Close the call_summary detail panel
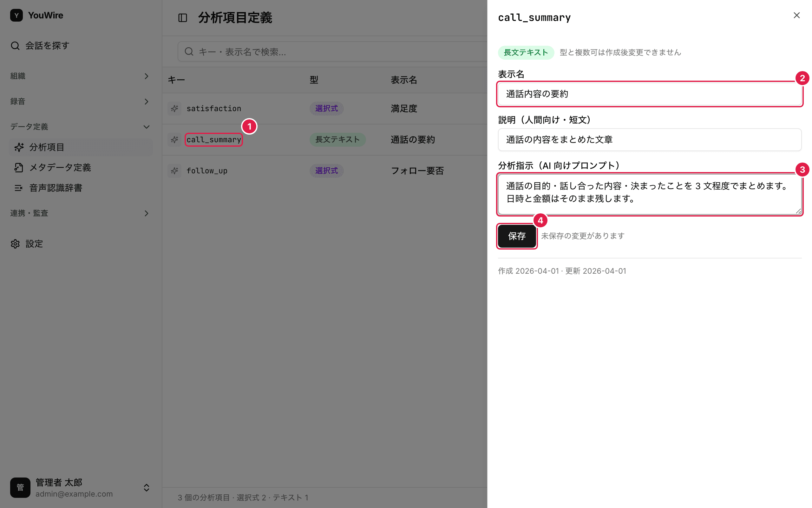The height and width of the screenshot is (508, 812). tap(796, 16)
